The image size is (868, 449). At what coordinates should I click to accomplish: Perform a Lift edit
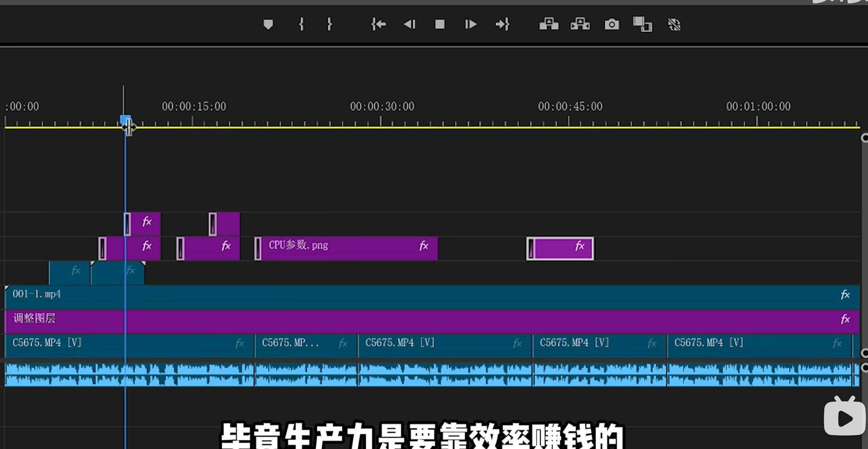[548, 24]
